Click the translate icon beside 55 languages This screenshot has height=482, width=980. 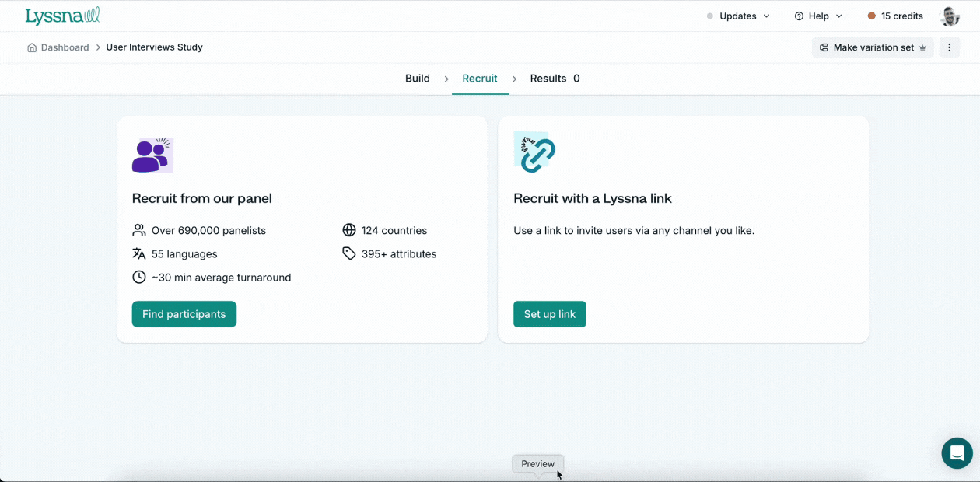(x=139, y=253)
